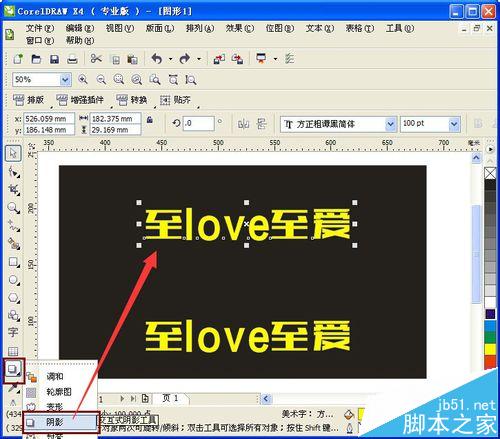Screen dimensions: 500x439
Task: Pick the blue palette swatch
Action: point(490,326)
